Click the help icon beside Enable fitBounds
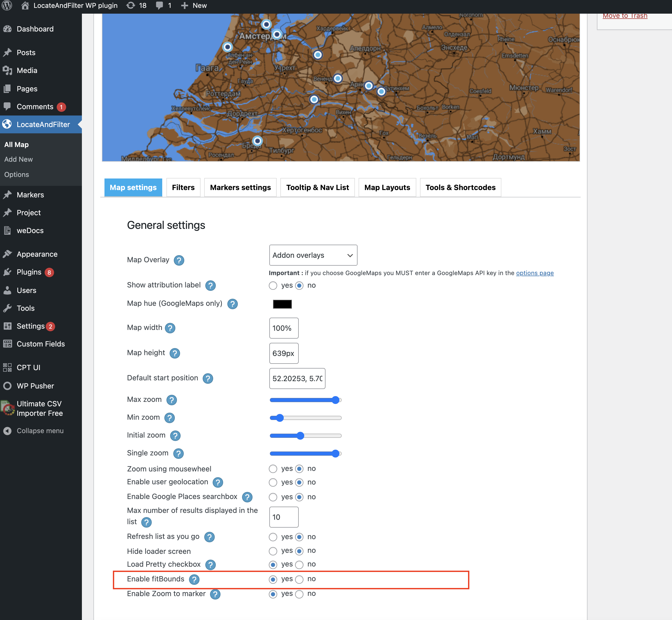The width and height of the screenshot is (672, 620). (194, 579)
